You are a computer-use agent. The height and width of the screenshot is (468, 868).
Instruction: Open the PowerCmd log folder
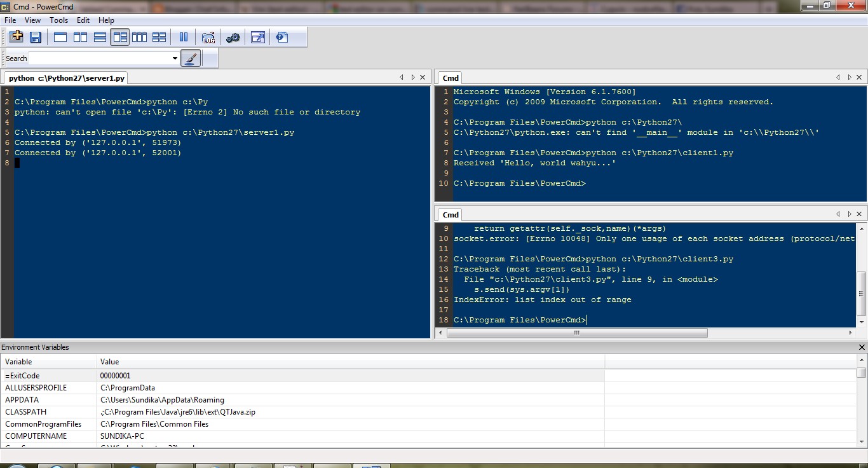208,37
